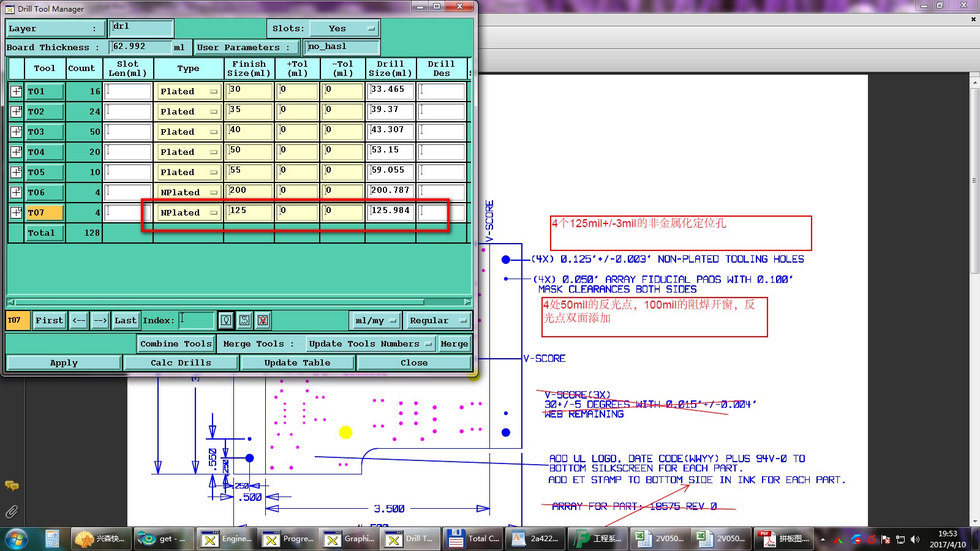Open the first 2V050 Excel taskbar item
Viewport: 980px width, 551px height.
tap(660, 539)
